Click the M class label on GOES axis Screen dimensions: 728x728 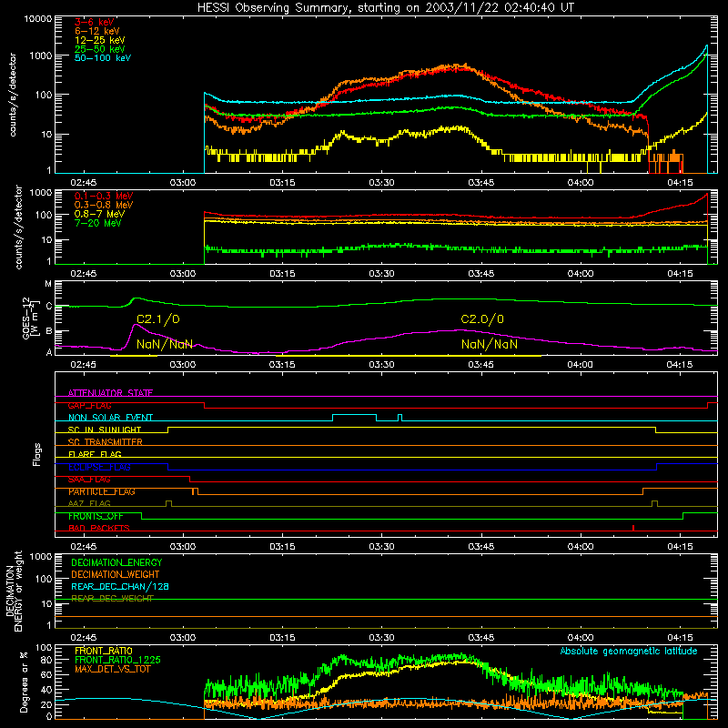(48, 284)
